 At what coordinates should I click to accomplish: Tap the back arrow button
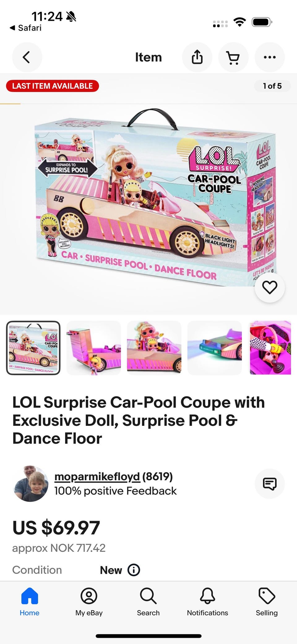(27, 57)
